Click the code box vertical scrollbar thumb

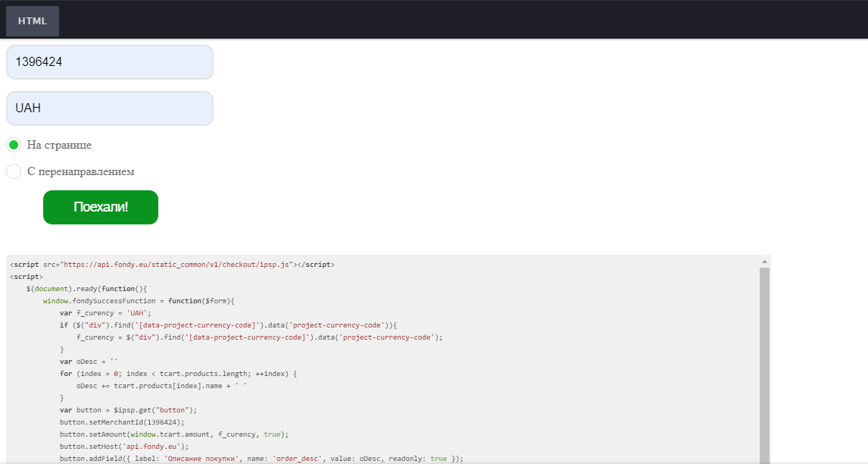[764, 365]
